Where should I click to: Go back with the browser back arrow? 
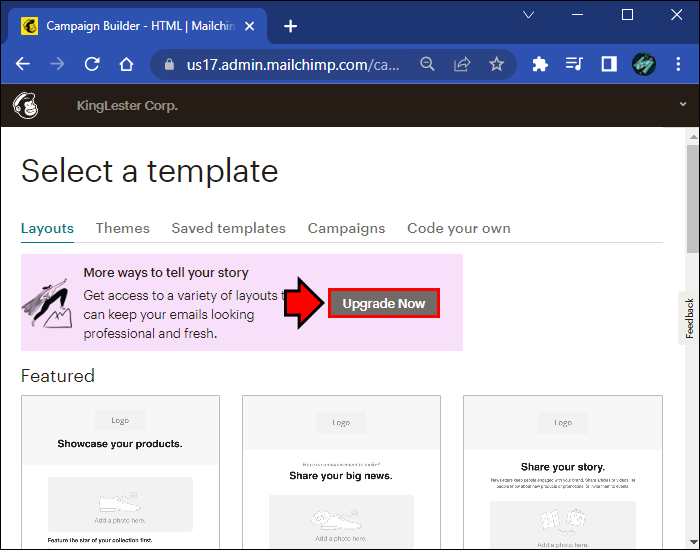click(23, 64)
